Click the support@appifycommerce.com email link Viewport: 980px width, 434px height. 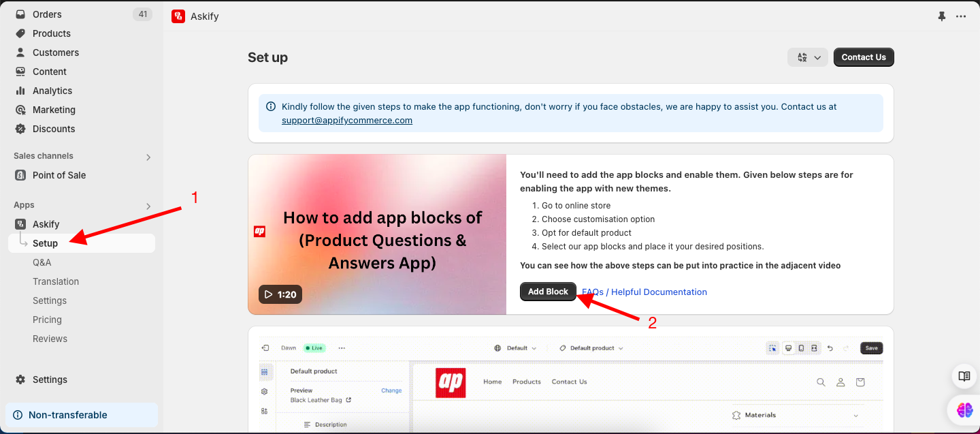[347, 120]
